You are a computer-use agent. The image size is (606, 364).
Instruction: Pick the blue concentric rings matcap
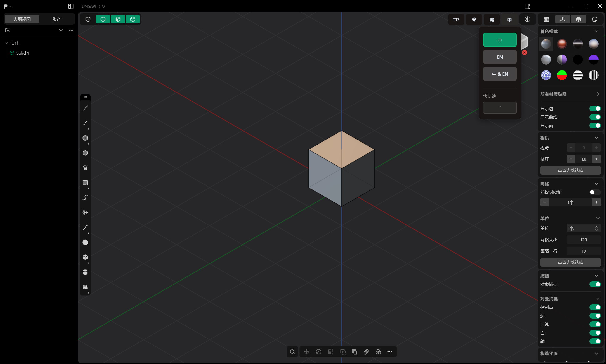coord(546,75)
